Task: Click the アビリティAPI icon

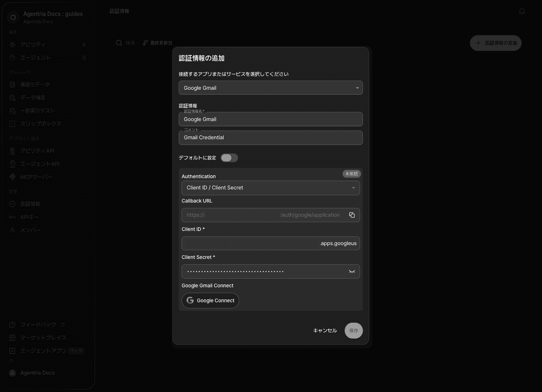Action: tap(12, 151)
